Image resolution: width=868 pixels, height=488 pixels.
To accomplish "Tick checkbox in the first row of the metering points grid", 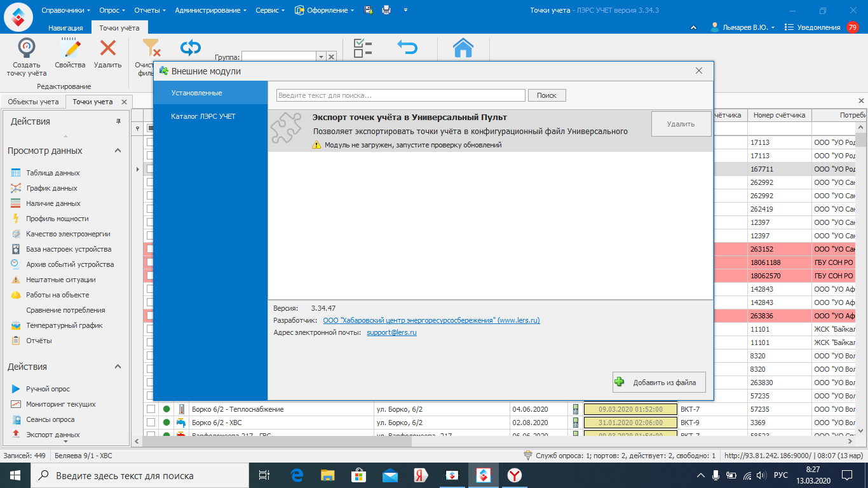I will coord(151,142).
